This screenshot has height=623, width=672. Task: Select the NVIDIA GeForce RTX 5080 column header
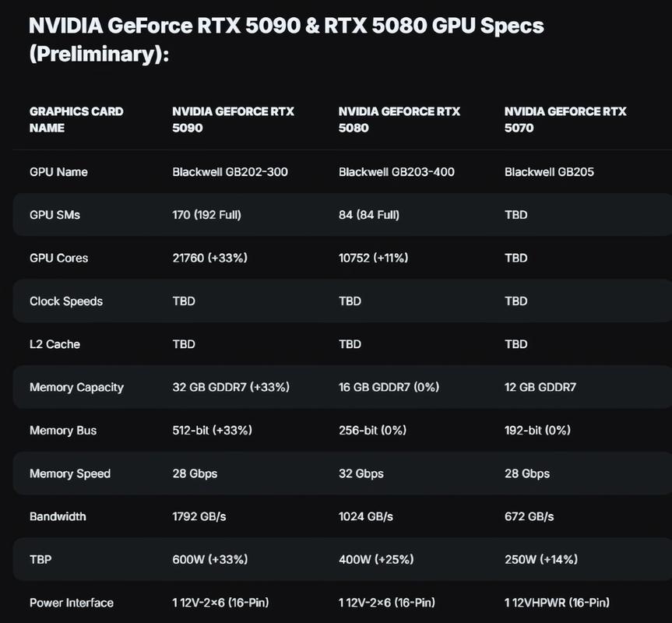(x=399, y=119)
